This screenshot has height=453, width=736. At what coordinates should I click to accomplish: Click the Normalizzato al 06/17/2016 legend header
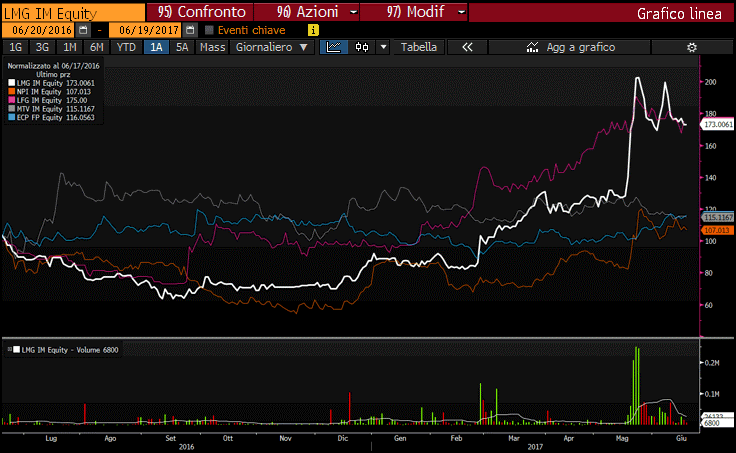click(54, 66)
